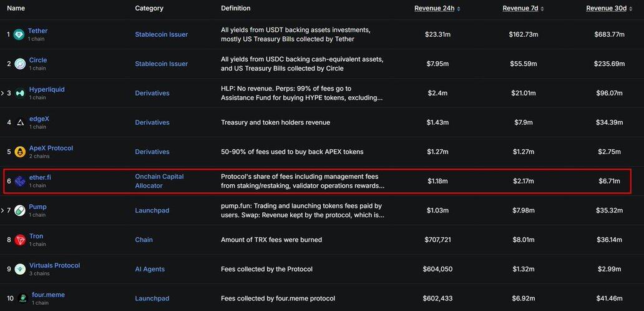Viewport: 644px width, 311px height.
Task: Open the Virtuals Protocol name link
Action: (x=54, y=265)
